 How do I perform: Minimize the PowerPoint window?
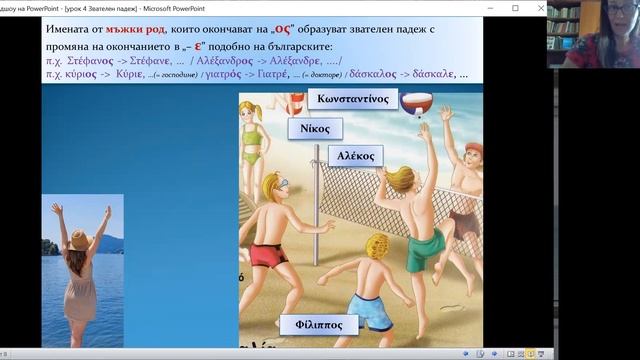[x=491, y=8]
